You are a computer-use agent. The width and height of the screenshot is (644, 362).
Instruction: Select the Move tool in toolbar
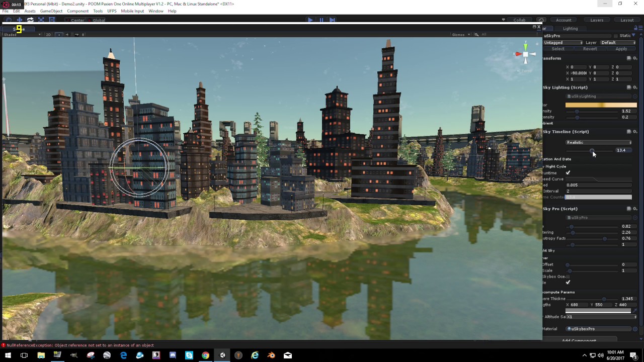(x=20, y=20)
